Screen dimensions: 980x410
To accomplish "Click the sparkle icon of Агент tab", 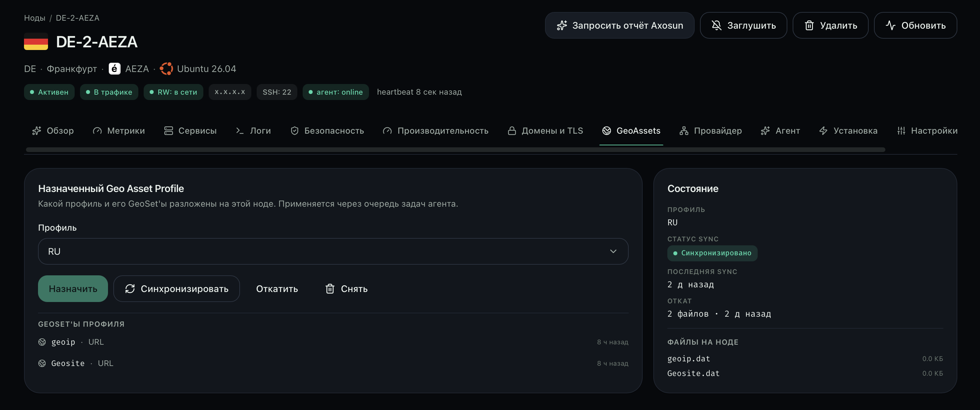I will coord(765,131).
